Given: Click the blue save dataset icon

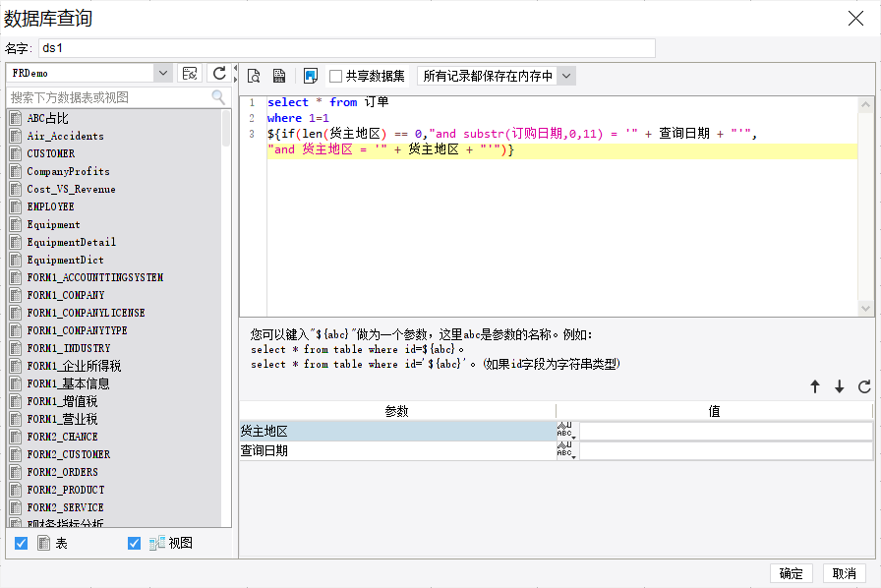Looking at the screenshot, I should [x=310, y=76].
